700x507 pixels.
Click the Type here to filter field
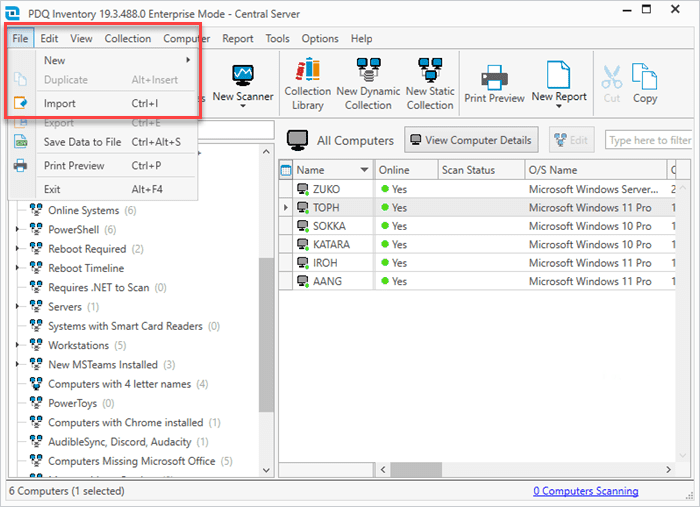[648, 140]
